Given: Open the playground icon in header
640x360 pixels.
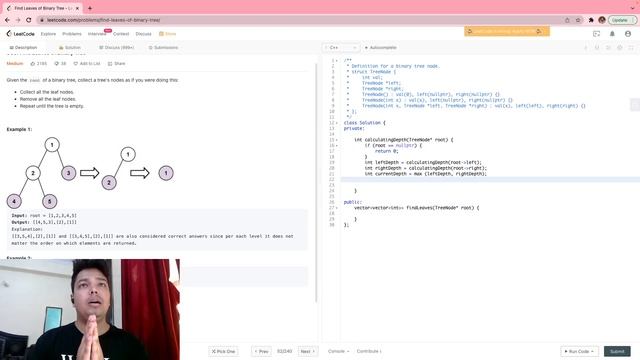Looking at the screenshot, I should (x=596, y=34).
